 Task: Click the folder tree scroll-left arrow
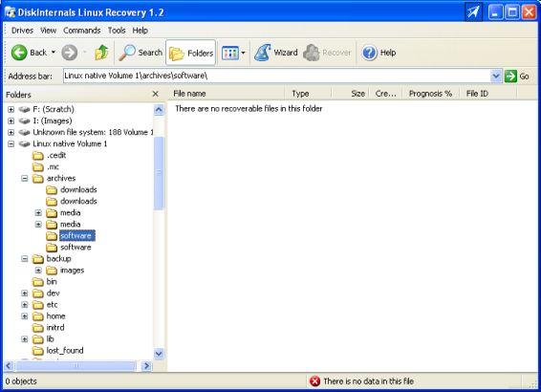[9, 366]
